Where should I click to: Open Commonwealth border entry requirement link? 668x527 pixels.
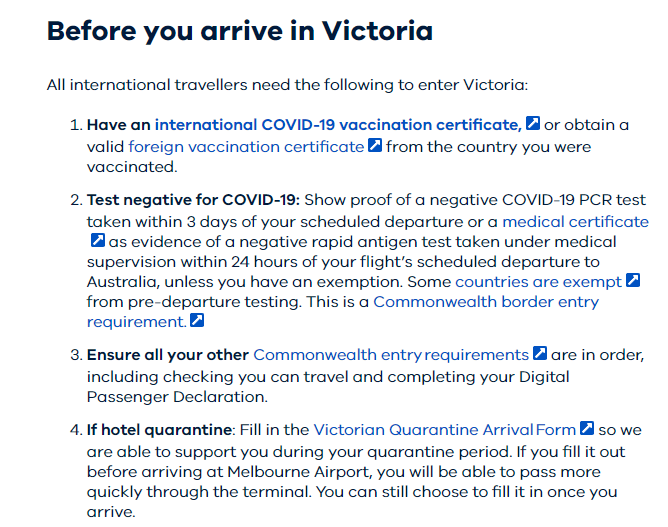pos(486,302)
